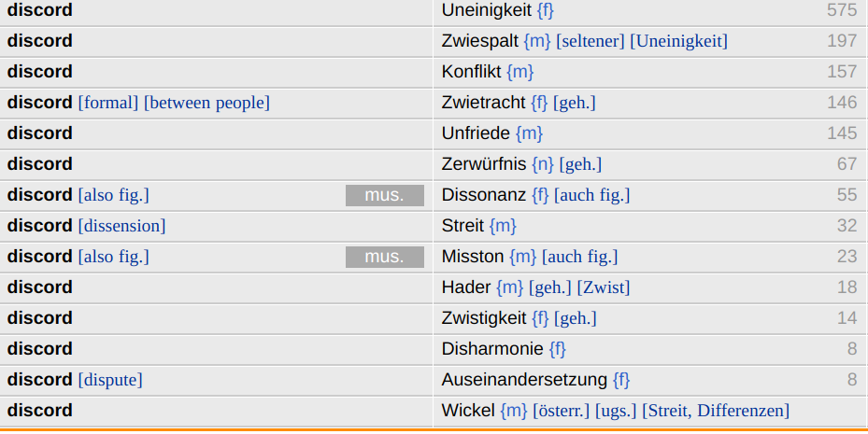
Task: Open the Wickel translation entry
Action: [468, 411]
